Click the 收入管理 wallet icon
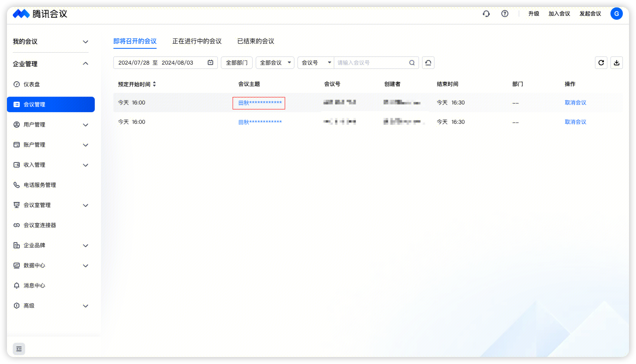Viewport: 636px width, 364px height. click(x=17, y=165)
